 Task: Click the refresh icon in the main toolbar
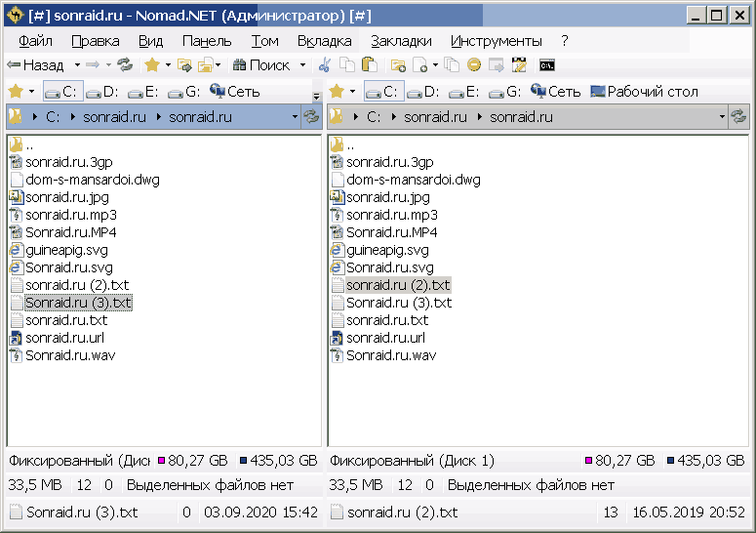[x=125, y=64]
